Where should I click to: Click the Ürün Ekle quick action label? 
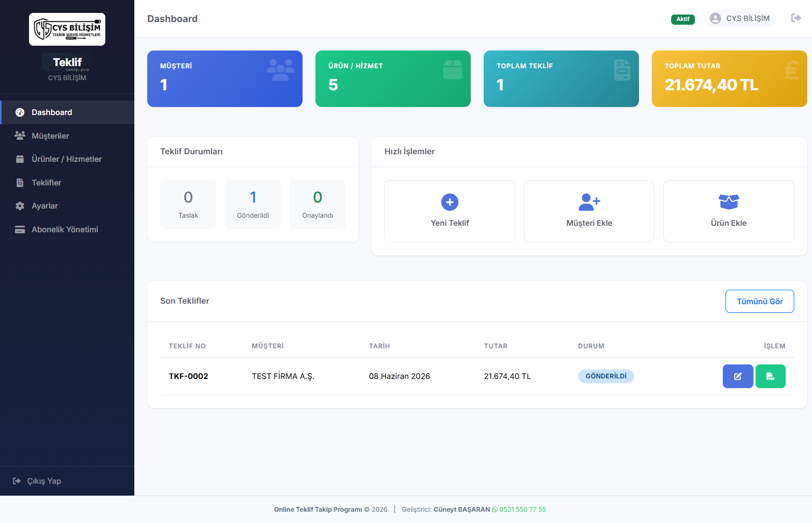[x=729, y=223]
